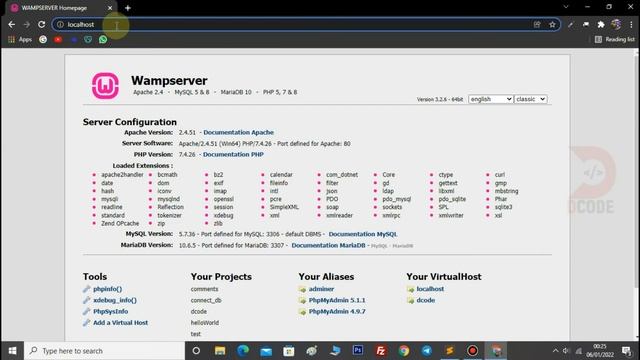The image size is (640, 360).
Task: Click the folder icon beside adminer
Action: pyautogui.click(x=302, y=289)
